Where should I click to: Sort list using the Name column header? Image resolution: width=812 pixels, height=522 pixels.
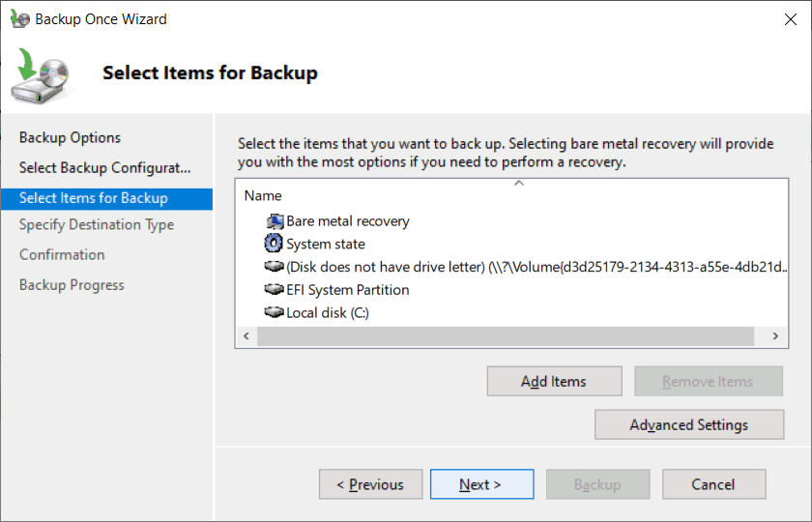263,195
